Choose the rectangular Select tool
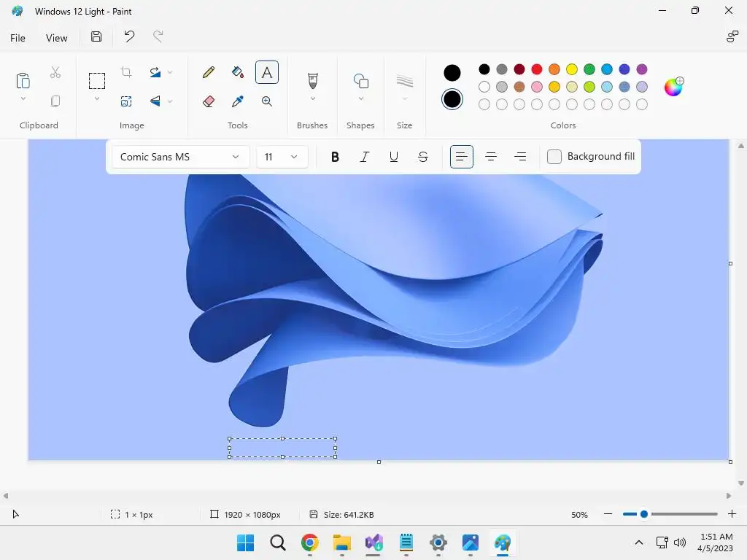The image size is (747, 560). [97, 81]
